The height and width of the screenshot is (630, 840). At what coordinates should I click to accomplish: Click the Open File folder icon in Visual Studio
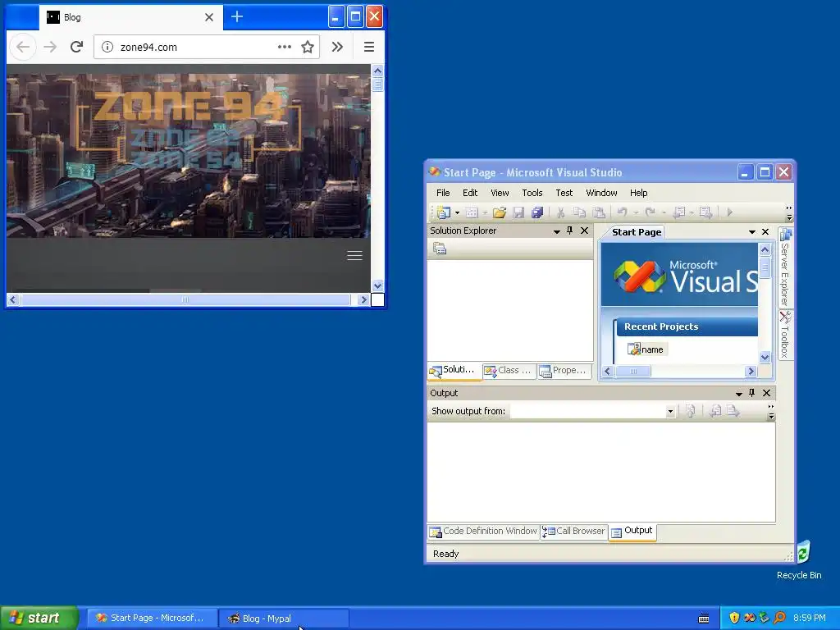click(x=500, y=212)
